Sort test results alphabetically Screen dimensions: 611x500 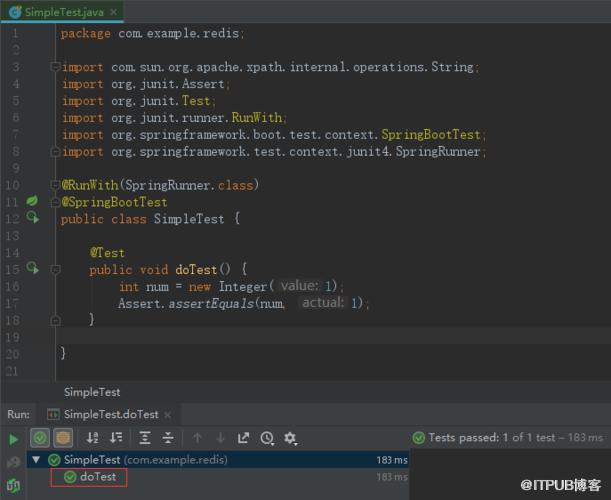pos(93,438)
